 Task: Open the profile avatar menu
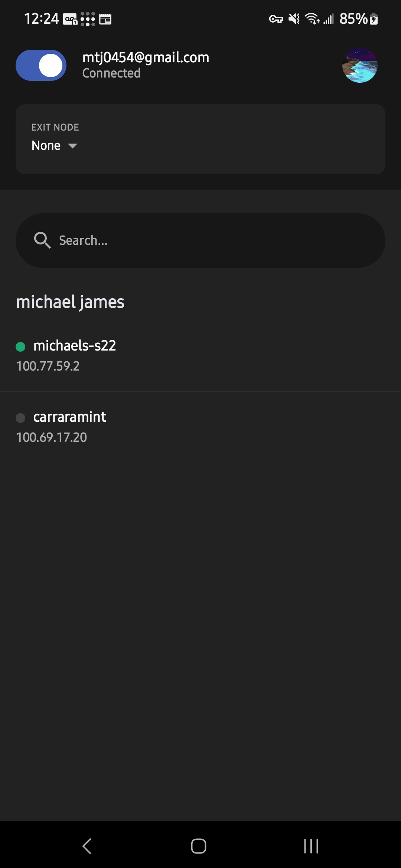pos(360,65)
